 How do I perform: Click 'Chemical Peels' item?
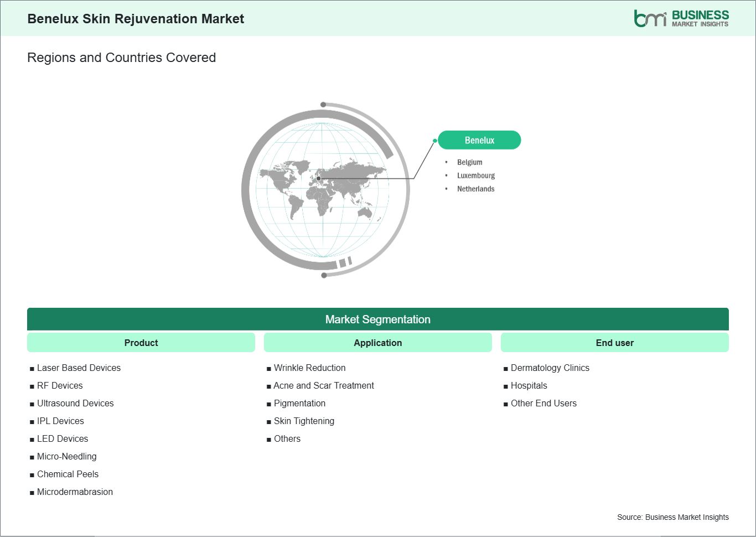[x=68, y=474]
